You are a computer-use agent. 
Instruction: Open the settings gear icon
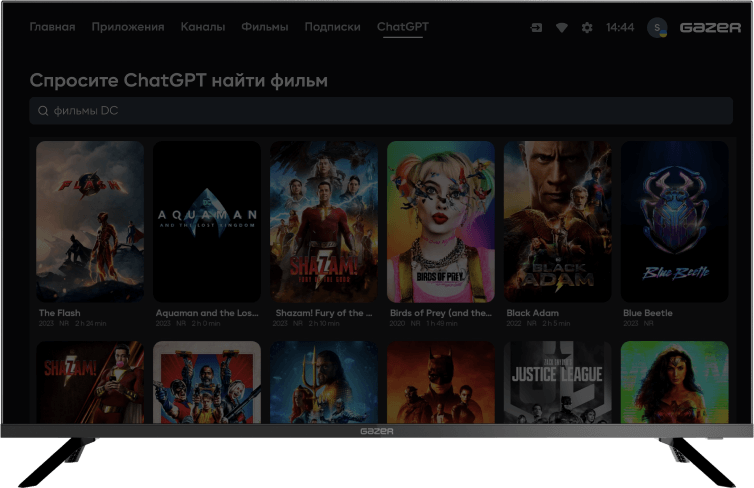click(587, 28)
